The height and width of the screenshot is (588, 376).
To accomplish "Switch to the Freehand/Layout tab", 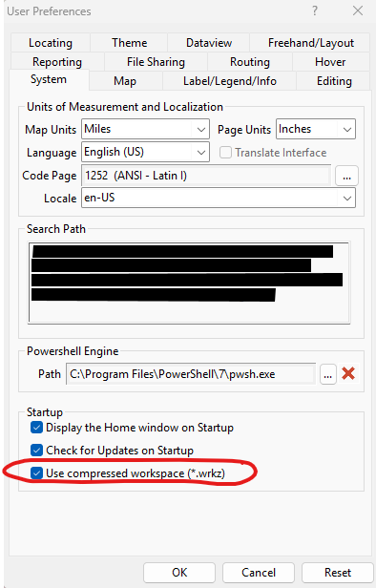I will [310, 43].
